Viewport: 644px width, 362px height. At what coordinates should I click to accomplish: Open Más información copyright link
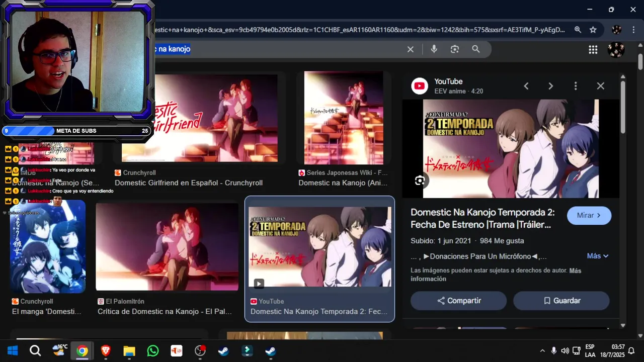coord(496,275)
